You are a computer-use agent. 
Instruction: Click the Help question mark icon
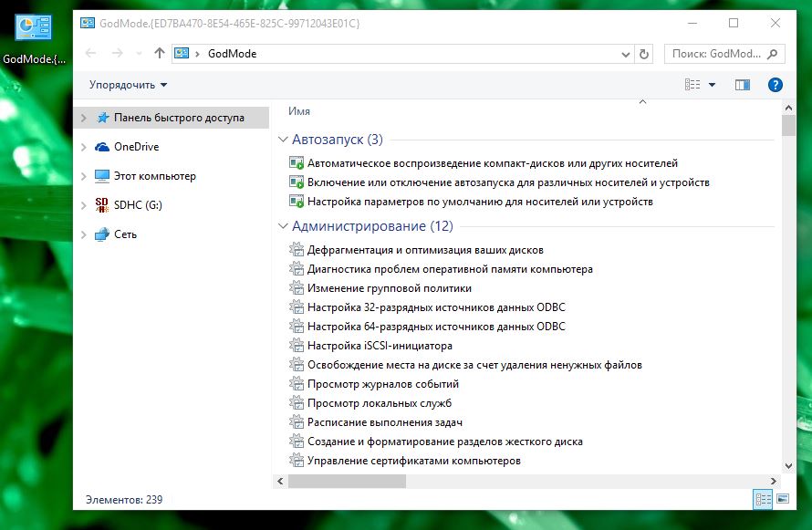776,85
